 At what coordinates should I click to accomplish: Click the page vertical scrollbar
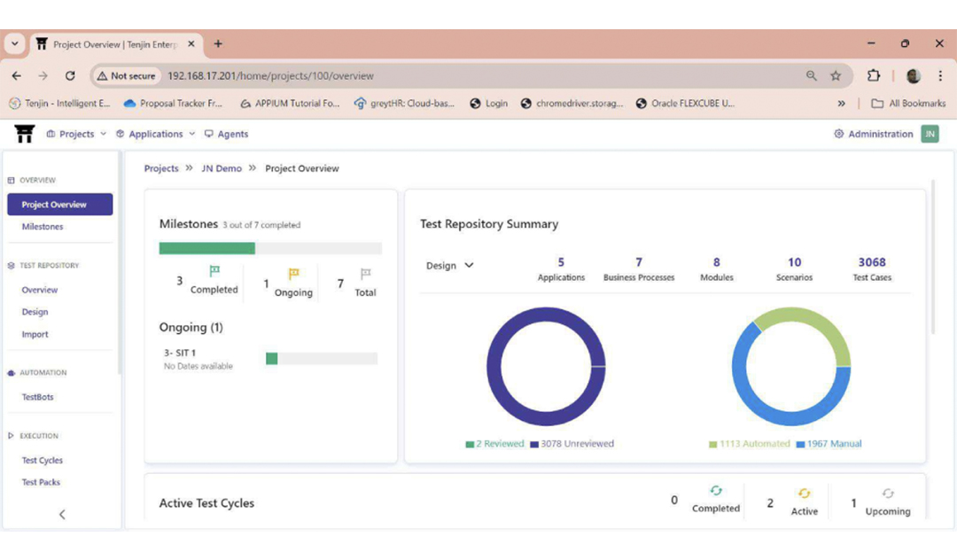[x=932, y=257]
